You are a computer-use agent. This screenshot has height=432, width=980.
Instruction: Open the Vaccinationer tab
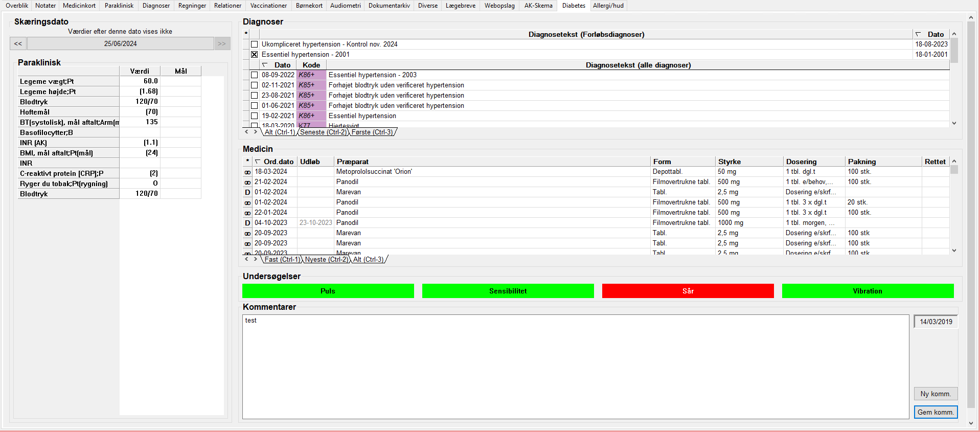click(268, 6)
